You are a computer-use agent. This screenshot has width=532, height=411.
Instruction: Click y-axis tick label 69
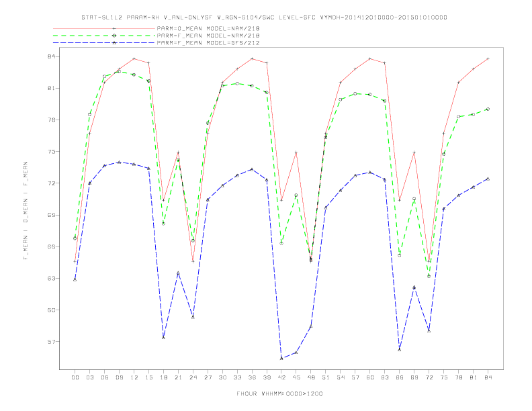pyautogui.click(x=52, y=215)
